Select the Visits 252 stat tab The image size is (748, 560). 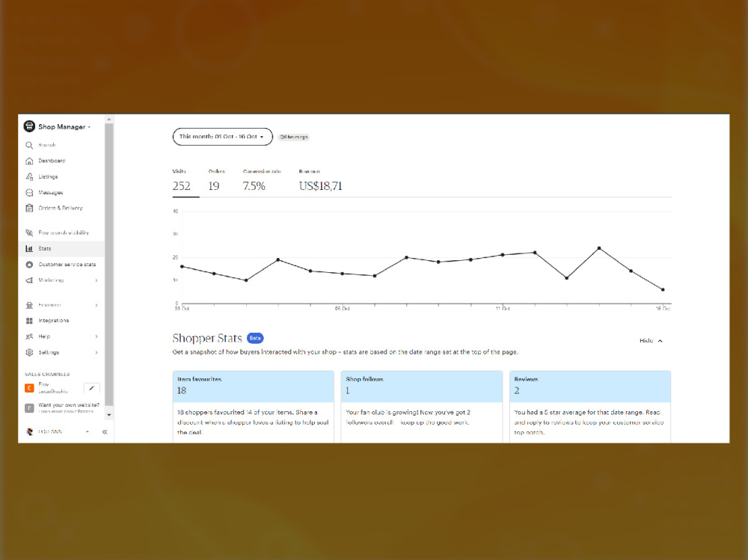pyautogui.click(x=181, y=182)
